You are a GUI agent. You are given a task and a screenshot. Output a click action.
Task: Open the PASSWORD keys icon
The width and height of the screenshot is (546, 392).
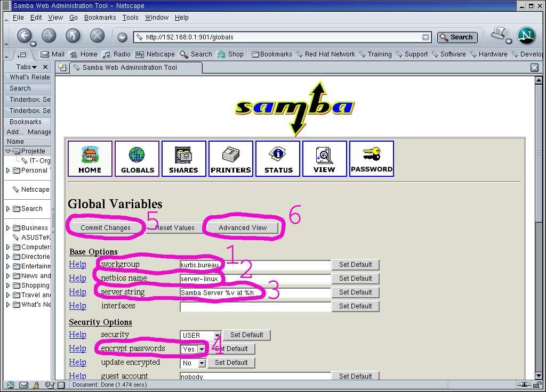click(x=371, y=158)
